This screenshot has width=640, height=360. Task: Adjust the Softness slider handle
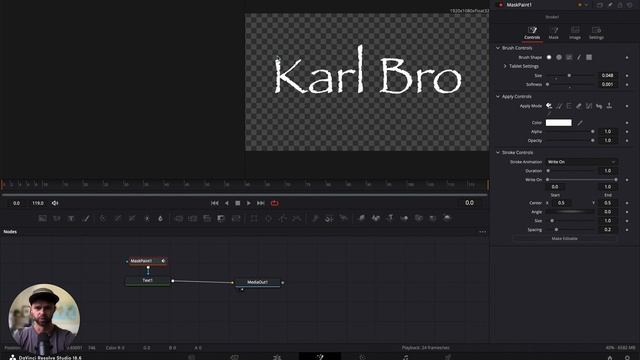pos(548,84)
